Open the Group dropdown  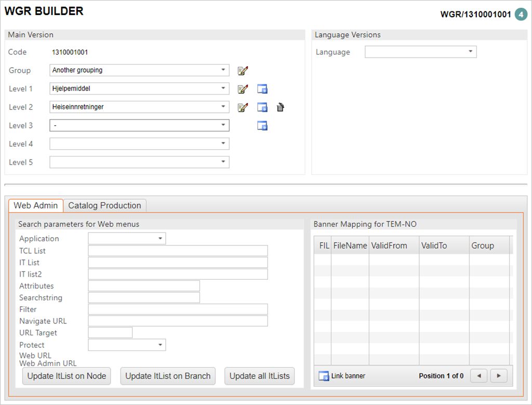pos(223,70)
